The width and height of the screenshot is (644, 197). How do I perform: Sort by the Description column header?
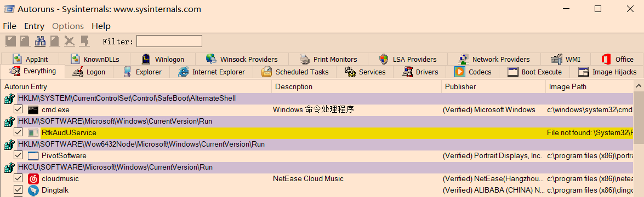coord(356,86)
